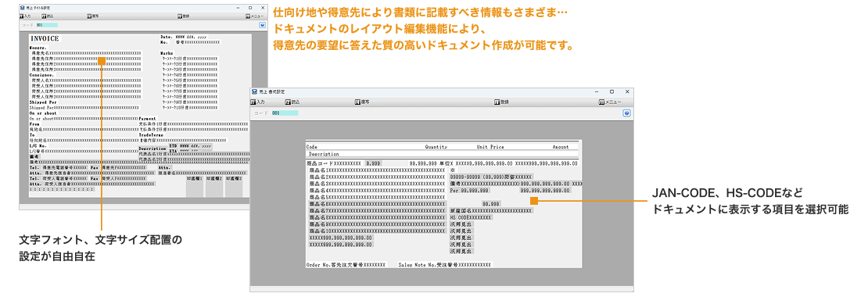This screenshot has height=297, width=868.
Task: Select the 商品名6 highlighted row
Action: click(x=377, y=204)
